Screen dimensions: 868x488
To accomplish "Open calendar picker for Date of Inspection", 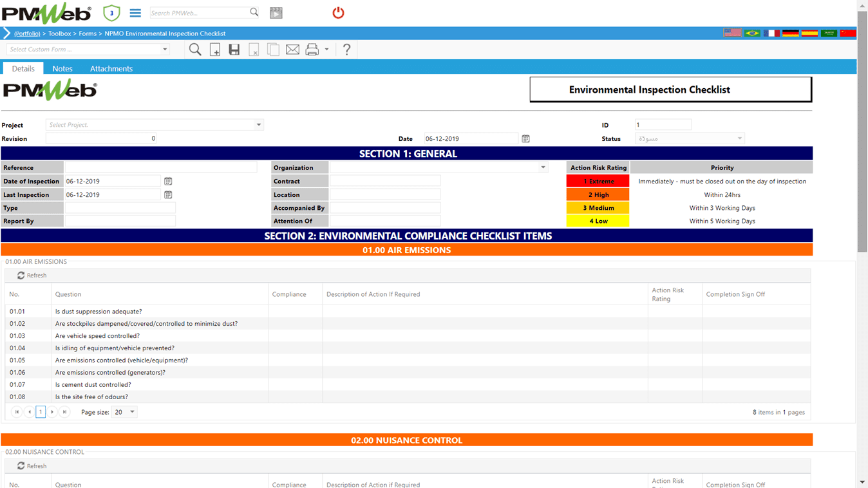I will [x=168, y=182].
